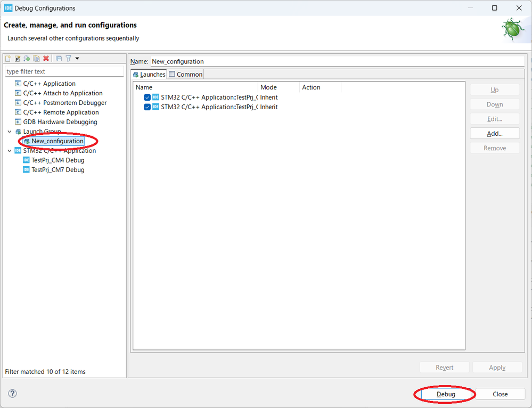Maximize the Debug Configurations window

(494, 8)
